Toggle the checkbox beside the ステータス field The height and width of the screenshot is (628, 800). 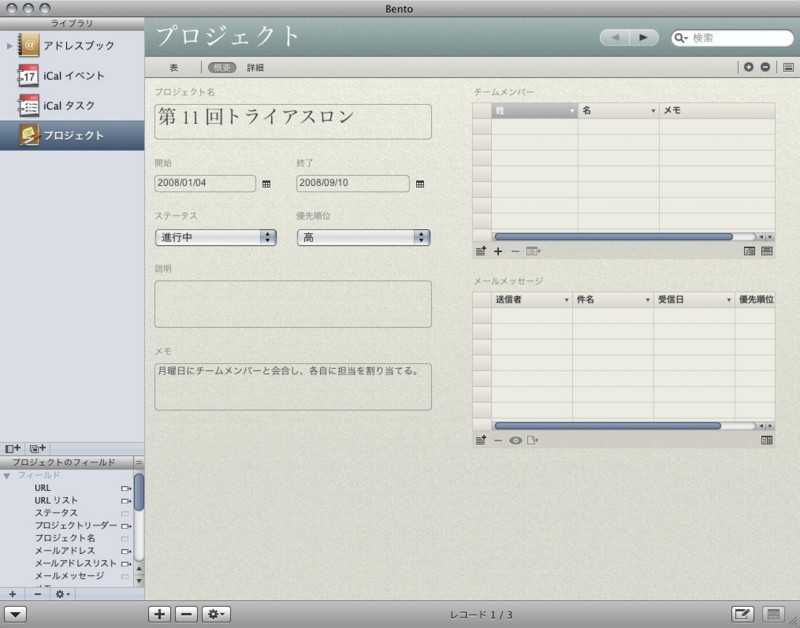tap(126, 512)
